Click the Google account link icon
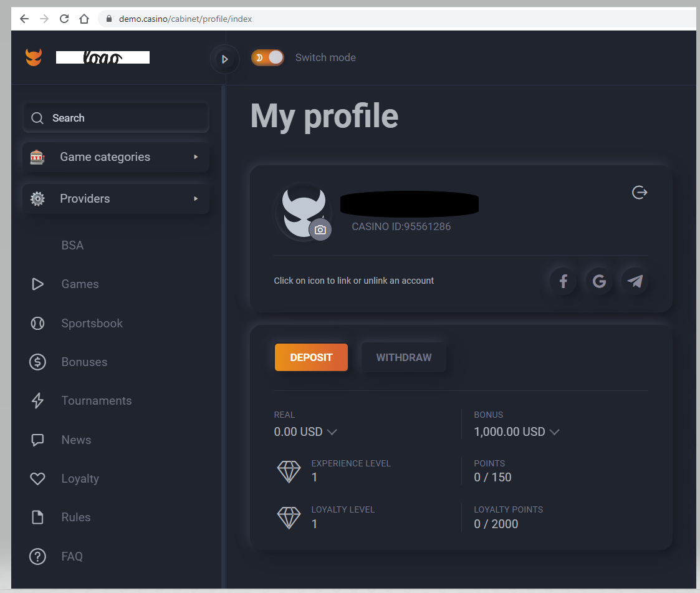Viewport: 700px width, 593px height. point(599,281)
